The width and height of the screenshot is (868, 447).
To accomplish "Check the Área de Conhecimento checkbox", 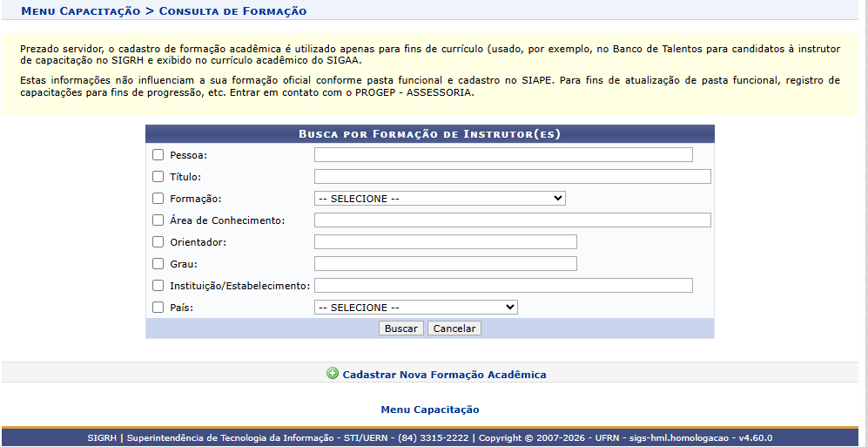I will tap(158, 220).
